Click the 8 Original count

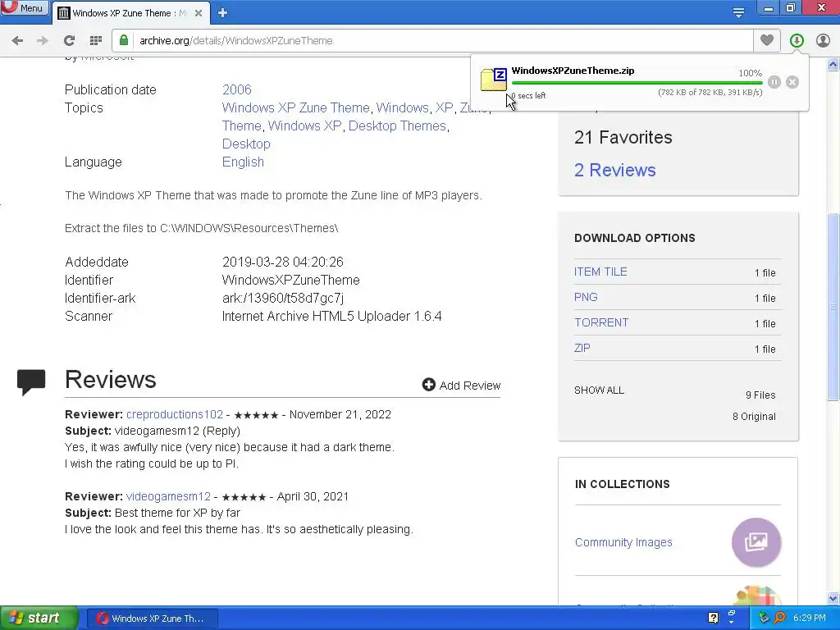click(754, 416)
